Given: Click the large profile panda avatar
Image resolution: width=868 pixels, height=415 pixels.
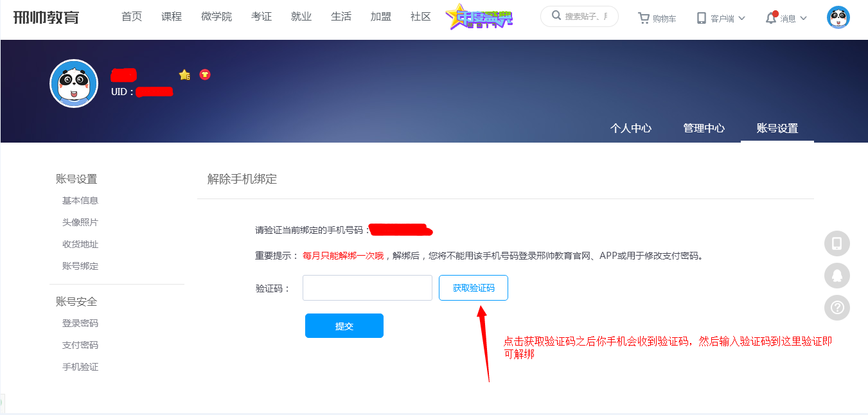Looking at the screenshot, I should click(74, 84).
